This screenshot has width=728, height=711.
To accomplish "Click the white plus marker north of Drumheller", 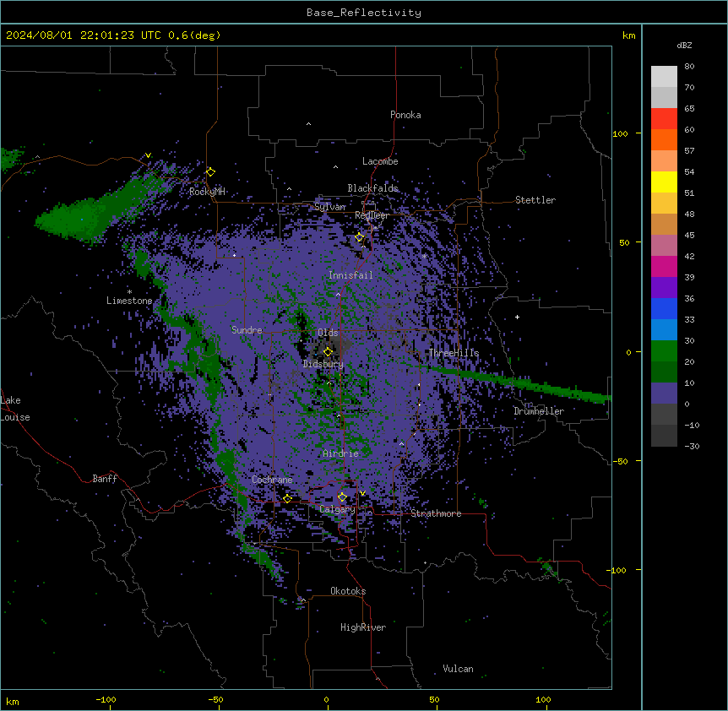I will coord(517,317).
